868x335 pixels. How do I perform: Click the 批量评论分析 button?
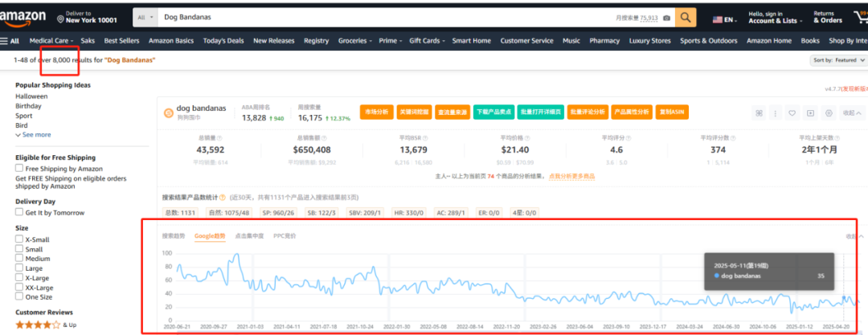587,112
